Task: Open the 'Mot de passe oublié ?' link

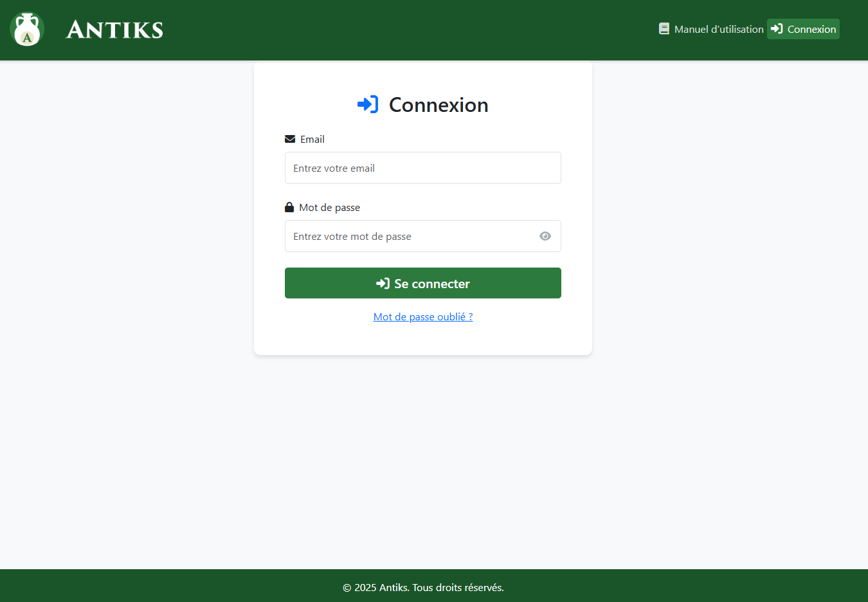Action: pyautogui.click(x=422, y=316)
